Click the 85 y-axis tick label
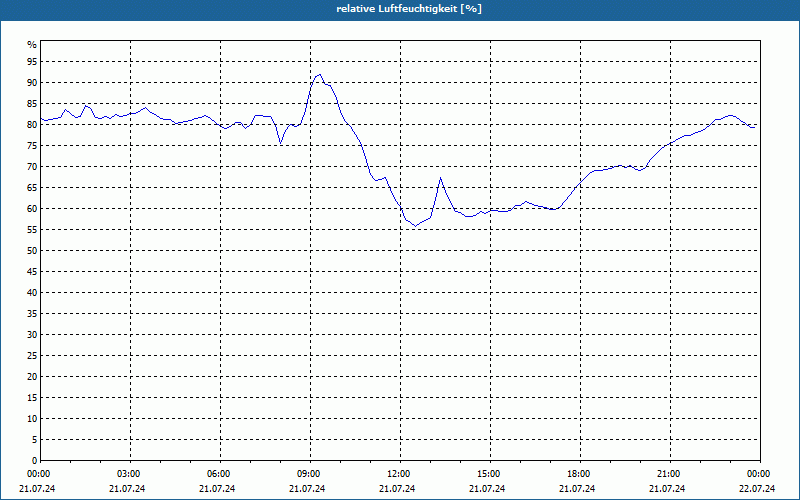This screenshot has height=500, width=800. (32, 104)
